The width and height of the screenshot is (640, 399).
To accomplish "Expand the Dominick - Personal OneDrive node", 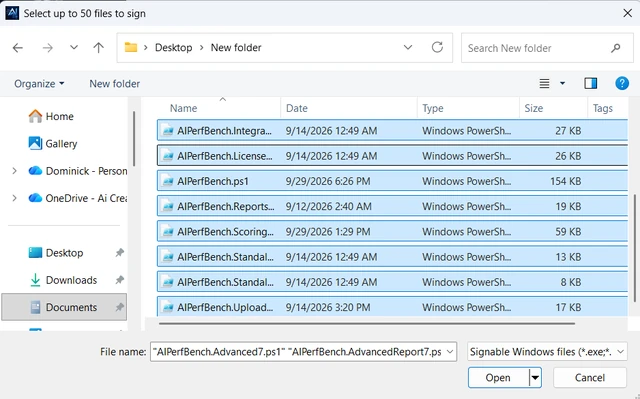I will 14,171.
